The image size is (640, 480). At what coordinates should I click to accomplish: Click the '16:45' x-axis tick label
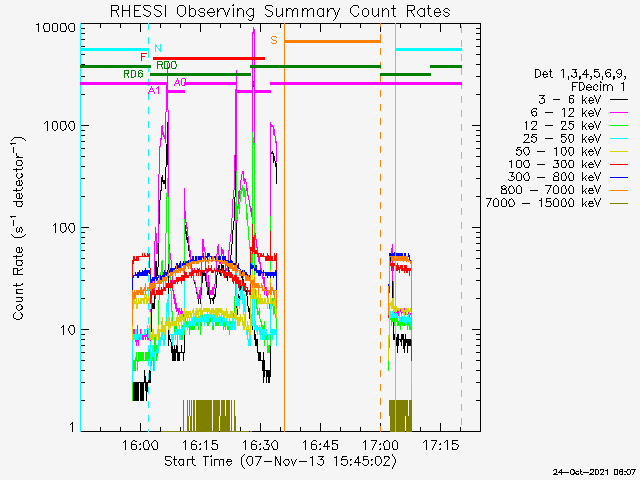320,445
